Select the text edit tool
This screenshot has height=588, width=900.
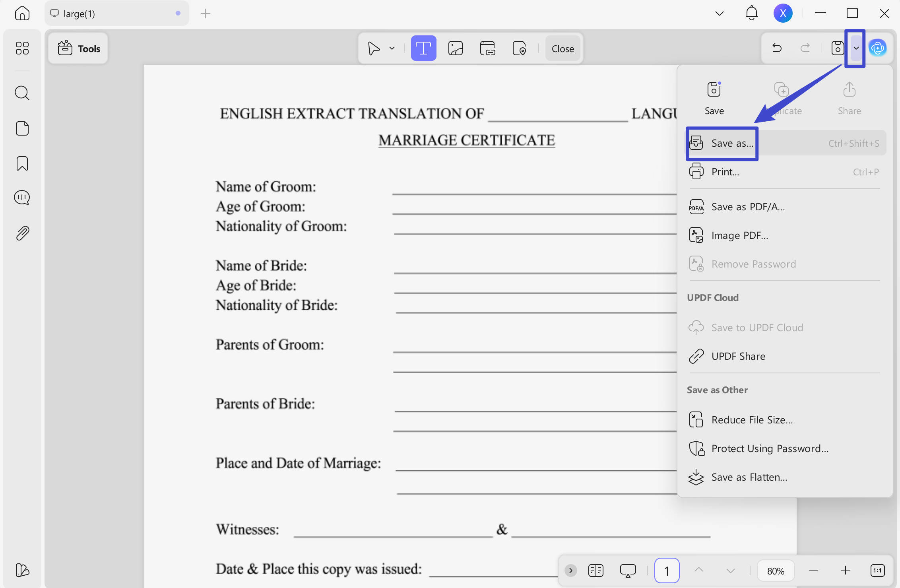click(x=423, y=49)
